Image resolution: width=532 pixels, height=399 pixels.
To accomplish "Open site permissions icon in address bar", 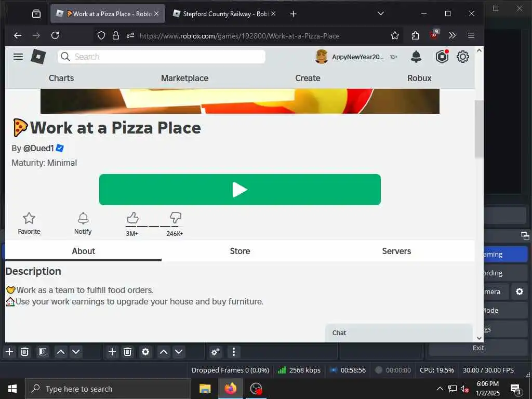I will point(130,36).
